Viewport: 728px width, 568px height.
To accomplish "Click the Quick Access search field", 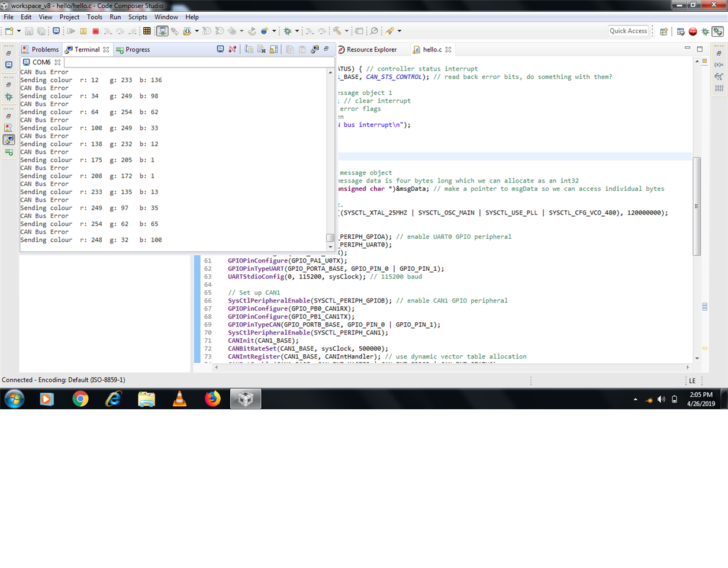I will 629,31.
